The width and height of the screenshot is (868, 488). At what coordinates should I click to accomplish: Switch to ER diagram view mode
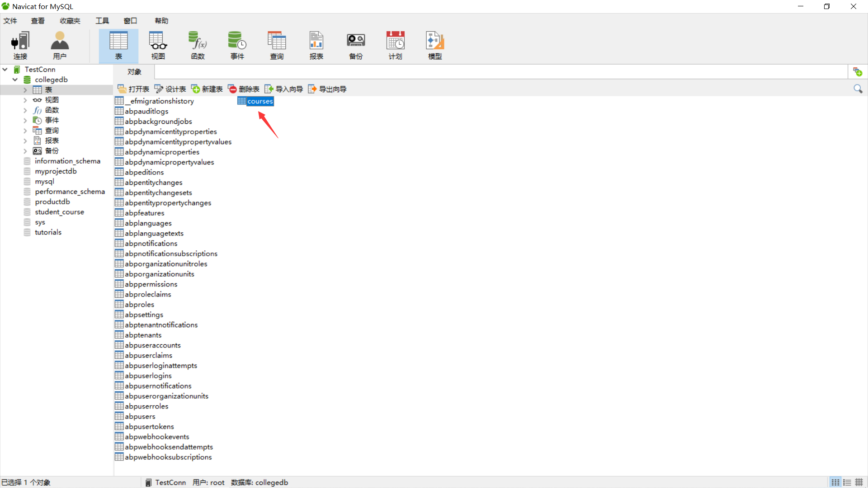[859, 483]
